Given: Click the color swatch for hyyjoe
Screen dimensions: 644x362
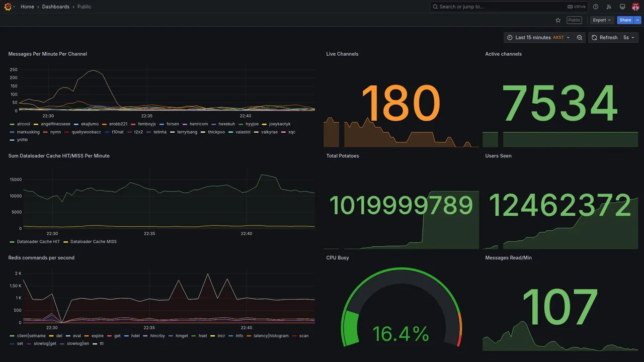Looking at the screenshot, I should click(x=240, y=124).
